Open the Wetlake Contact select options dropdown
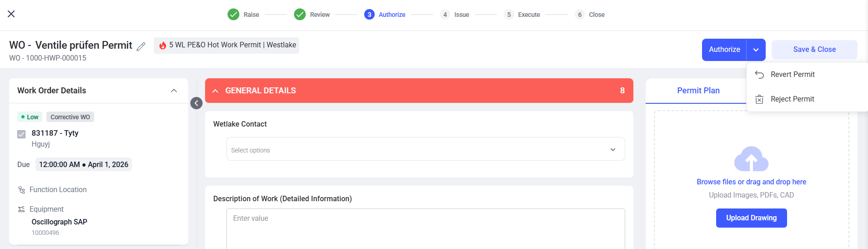This screenshot has width=868, height=249. pos(426,149)
